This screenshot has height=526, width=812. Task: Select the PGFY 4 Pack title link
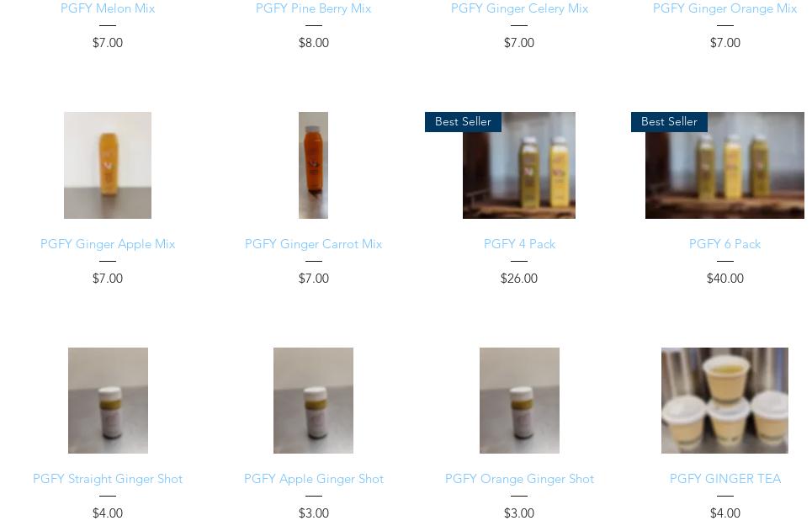click(x=519, y=244)
